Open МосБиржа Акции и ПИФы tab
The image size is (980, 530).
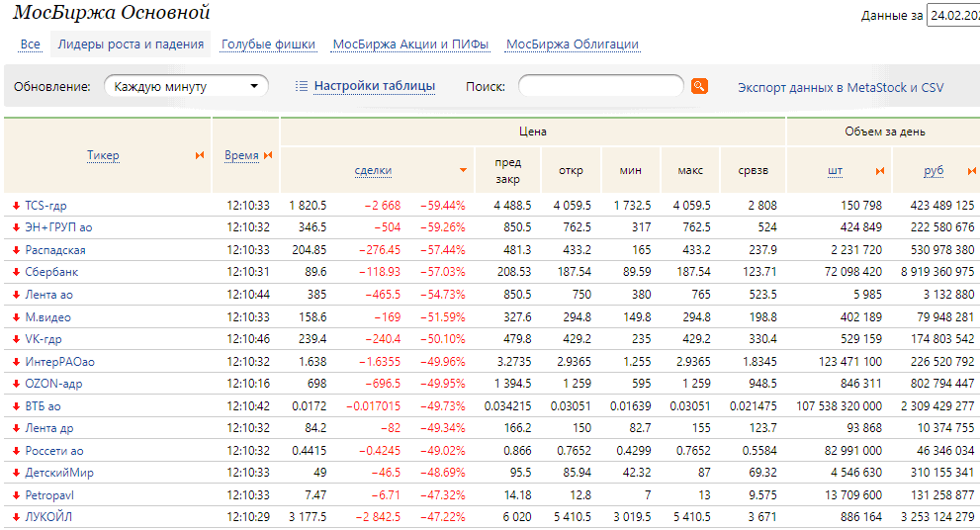pyautogui.click(x=410, y=44)
